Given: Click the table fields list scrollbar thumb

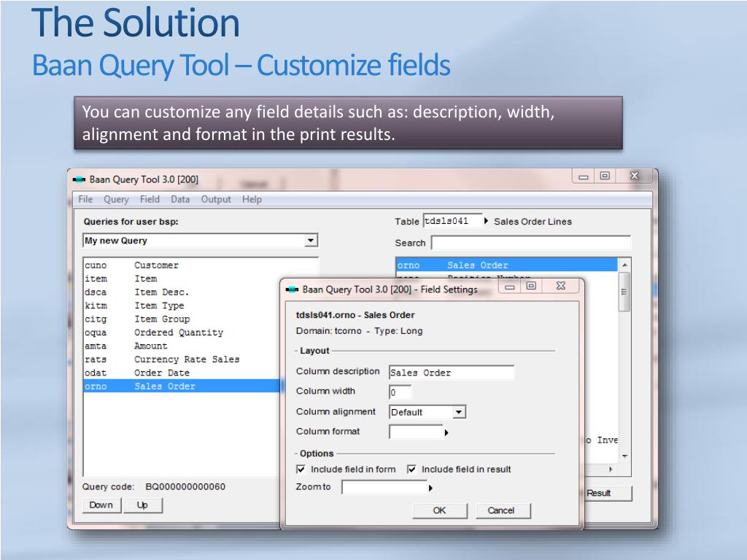Looking at the screenshot, I should pyautogui.click(x=624, y=292).
